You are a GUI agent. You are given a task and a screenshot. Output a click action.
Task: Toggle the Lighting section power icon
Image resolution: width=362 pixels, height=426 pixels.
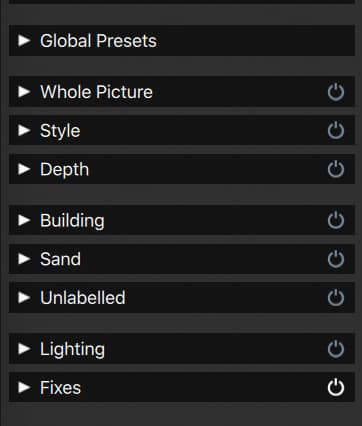point(336,349)
